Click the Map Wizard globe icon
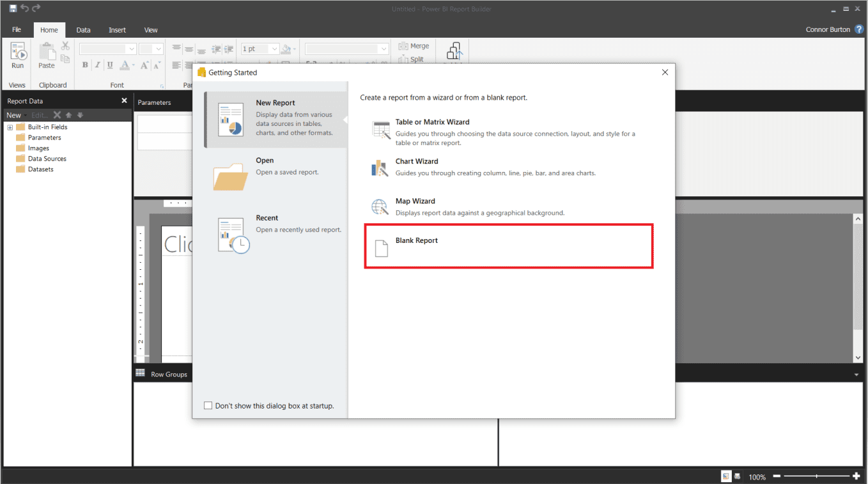Viewport: 868px width, 484px height. point(380,207)
